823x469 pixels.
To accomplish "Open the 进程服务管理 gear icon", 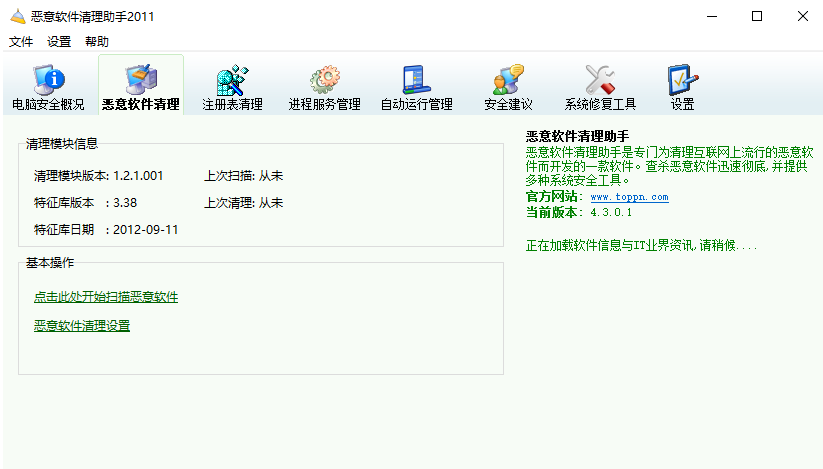I will pyautogui.click(x=325, y=80).
